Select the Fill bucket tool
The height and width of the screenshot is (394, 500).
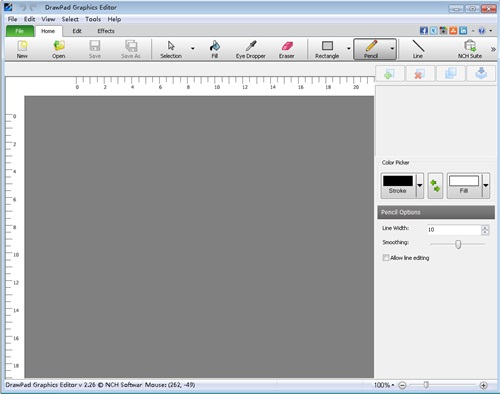click(x=215, y=49)
